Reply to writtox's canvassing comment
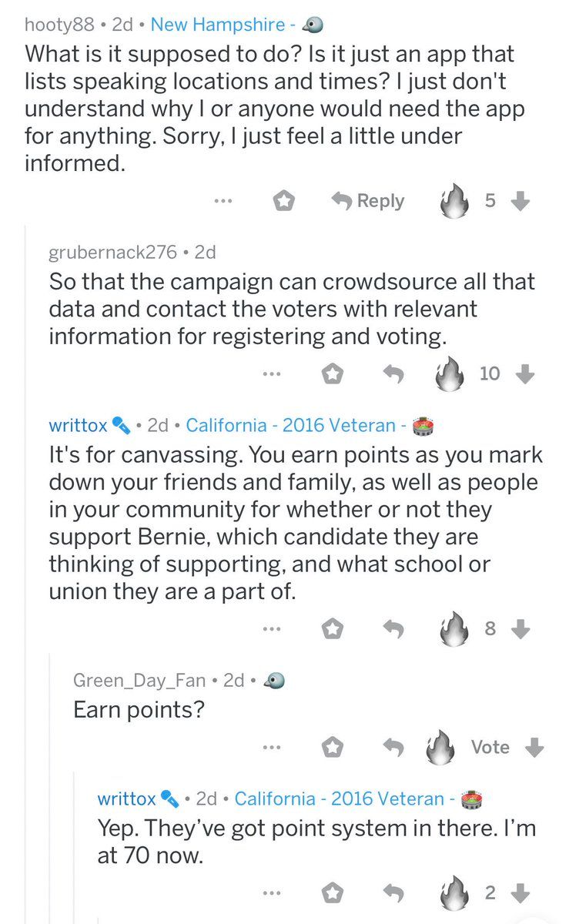569x924 pixels. (394, 629)
